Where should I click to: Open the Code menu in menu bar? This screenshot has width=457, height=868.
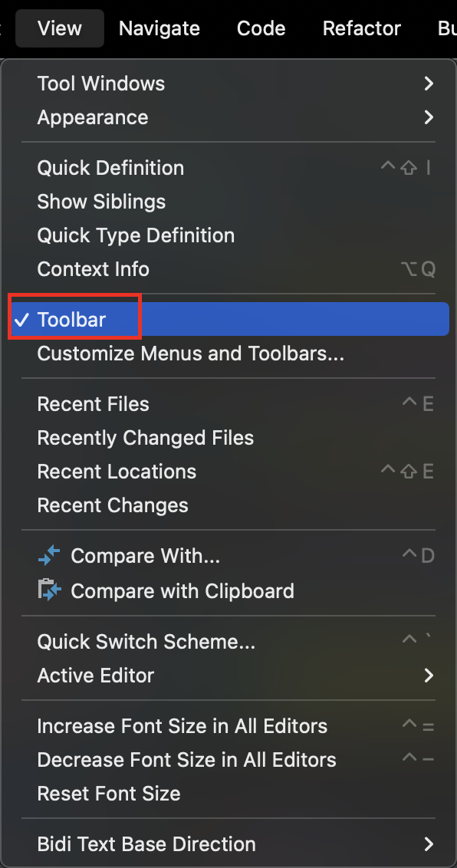[261, 28]
